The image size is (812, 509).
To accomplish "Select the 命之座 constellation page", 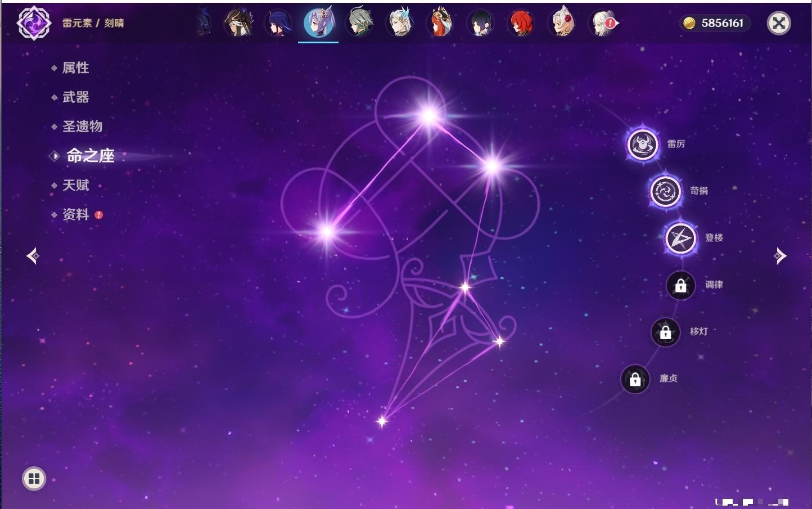I will pos(90,156).
